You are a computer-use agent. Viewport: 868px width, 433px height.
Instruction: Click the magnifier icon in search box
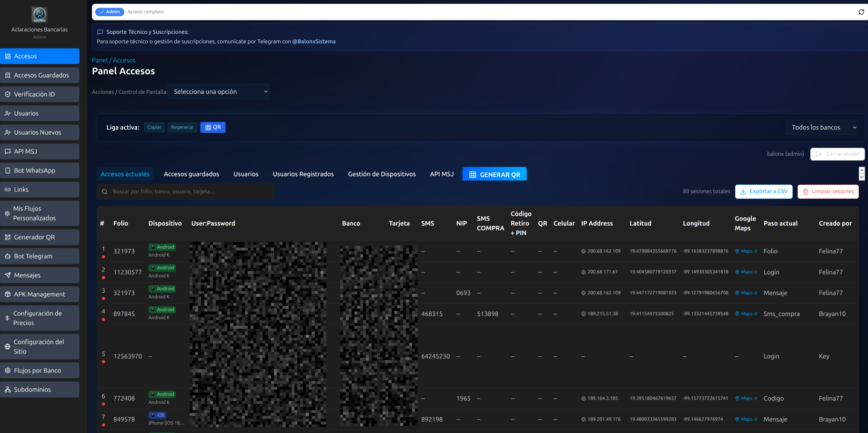[x=105, y=191]
